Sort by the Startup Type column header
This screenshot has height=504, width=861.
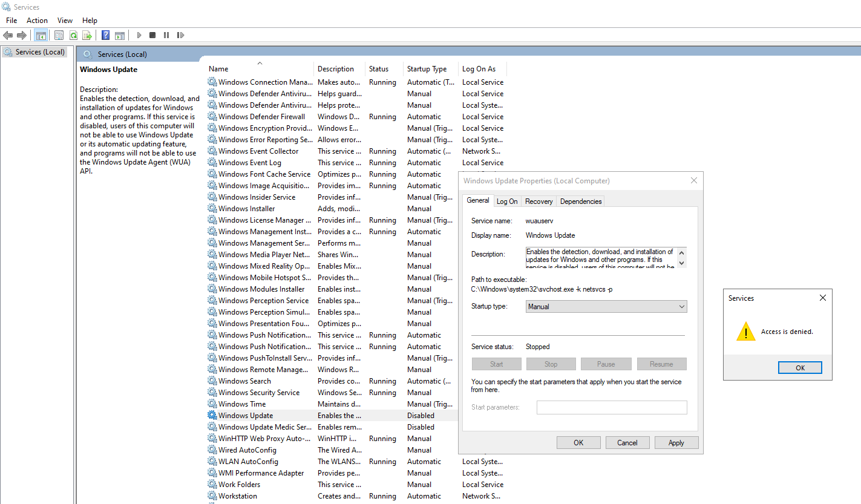click(431, 69)
